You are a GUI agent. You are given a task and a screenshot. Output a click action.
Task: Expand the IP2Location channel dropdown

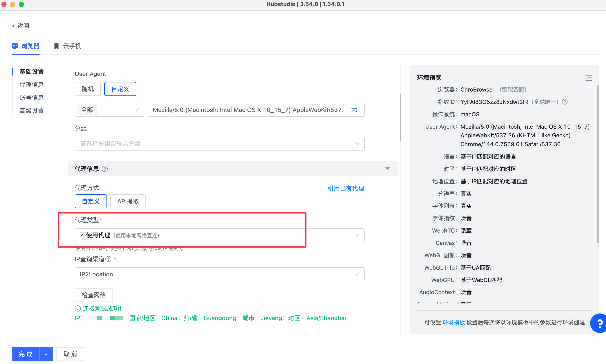click(219, 274)
